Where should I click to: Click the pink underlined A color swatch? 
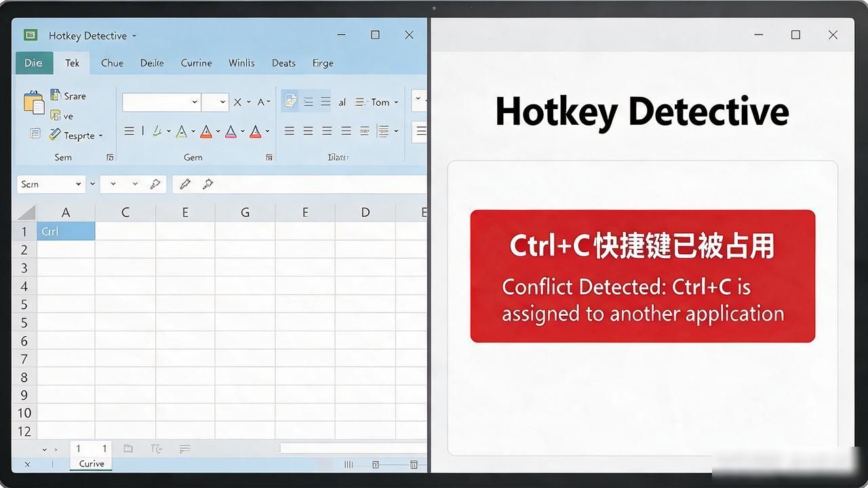tap(231, 131)
